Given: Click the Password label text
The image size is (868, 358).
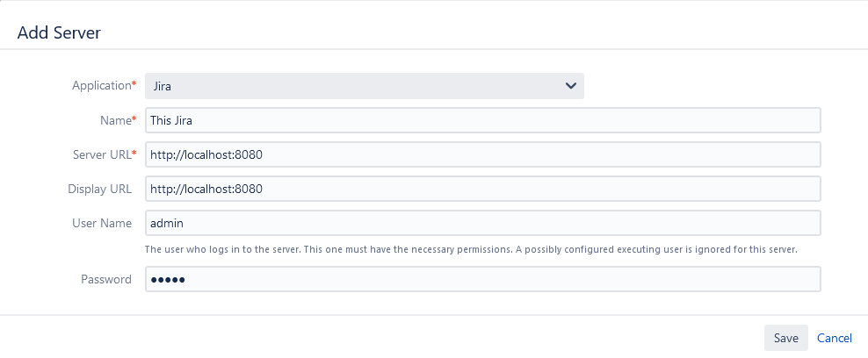Looking at the screenshot, I should click(x=105, y=280).
